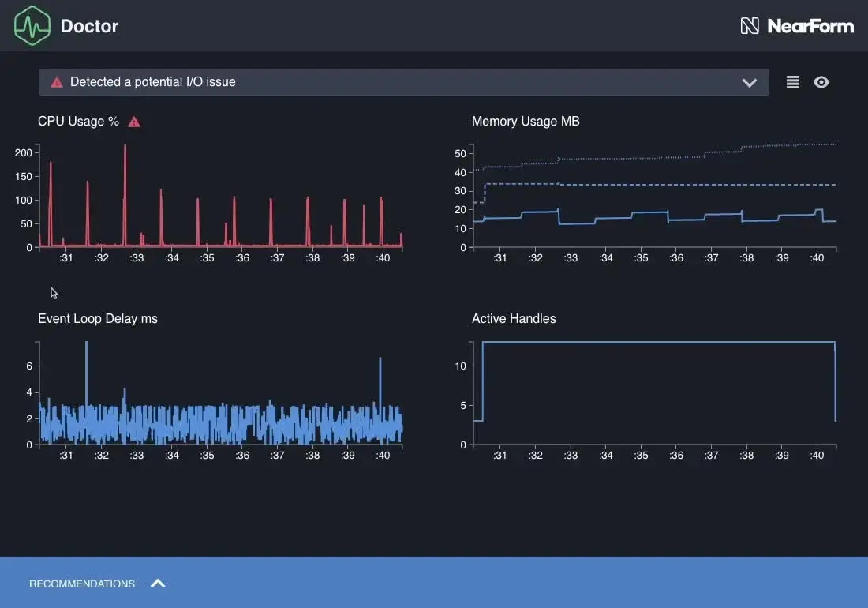
Task: Click the Active Handles plateau line
Action: pyautogui.click(x=655, y=342)
